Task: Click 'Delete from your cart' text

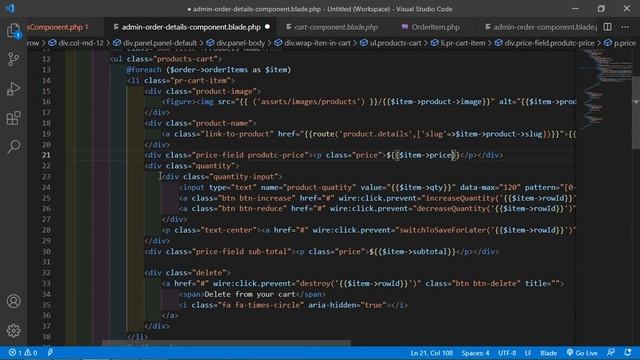Action: 250,294
